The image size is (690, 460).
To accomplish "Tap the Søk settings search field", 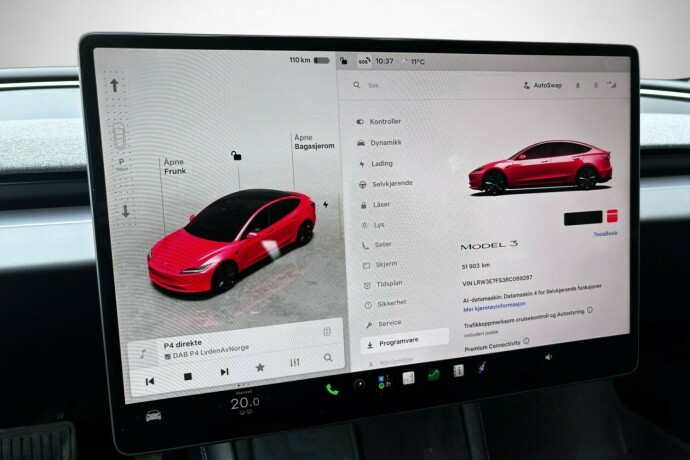I will (433, 85).
